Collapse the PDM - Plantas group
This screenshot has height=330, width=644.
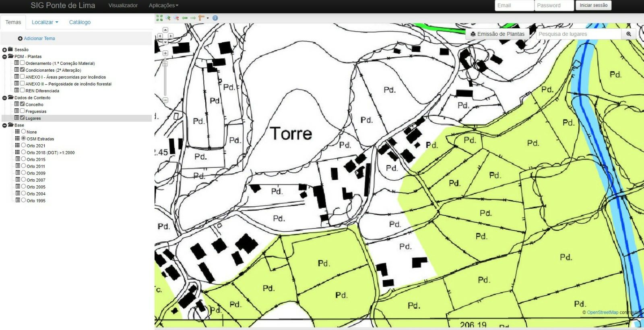point(5,57)
